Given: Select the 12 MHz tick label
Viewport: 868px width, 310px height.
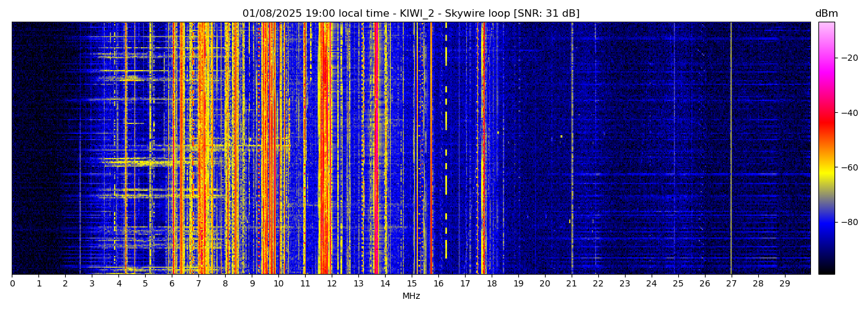Looking at the screenshot, I should point(332,284).
